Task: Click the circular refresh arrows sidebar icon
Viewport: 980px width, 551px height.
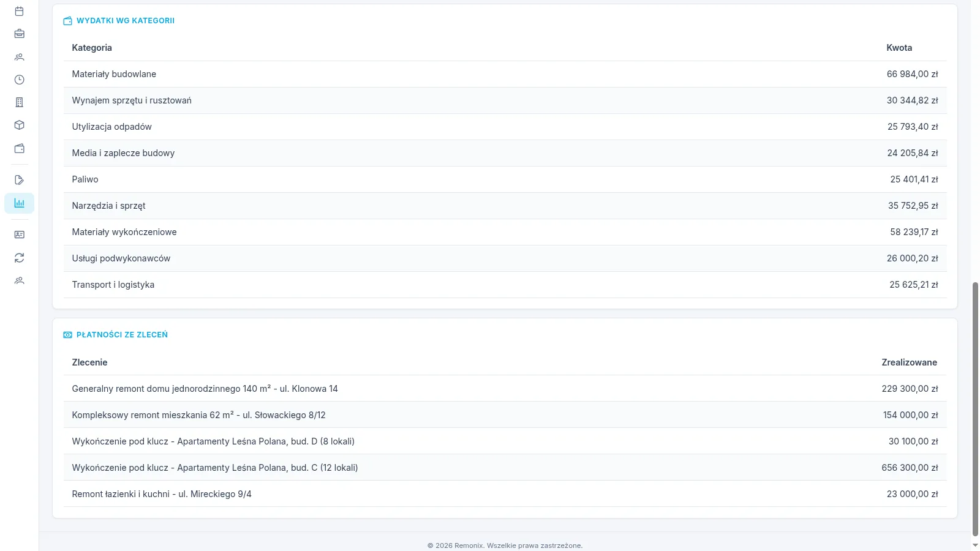Action: [19, 258]
